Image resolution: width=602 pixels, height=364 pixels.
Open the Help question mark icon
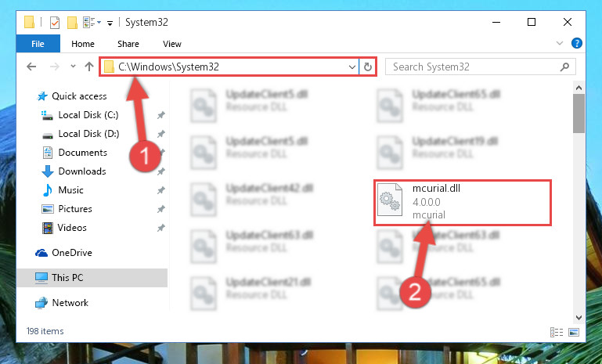tap(576, 43)
